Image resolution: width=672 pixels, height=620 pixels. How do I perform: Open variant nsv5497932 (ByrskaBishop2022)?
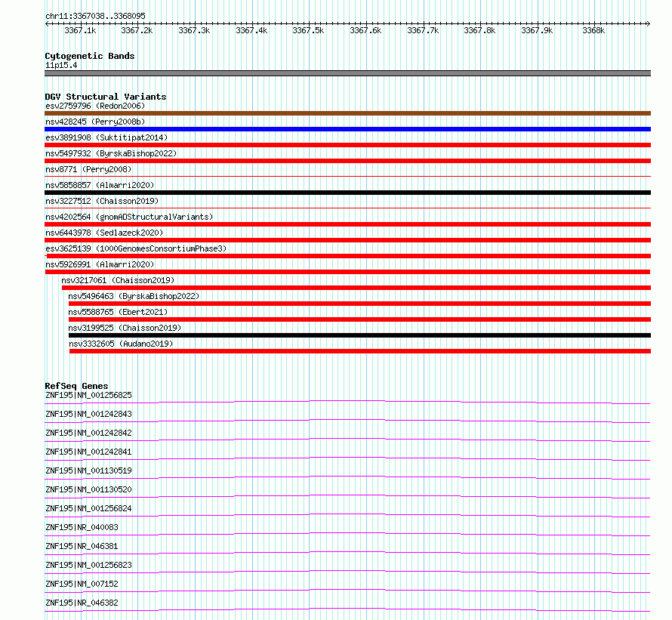pos(111,153)
